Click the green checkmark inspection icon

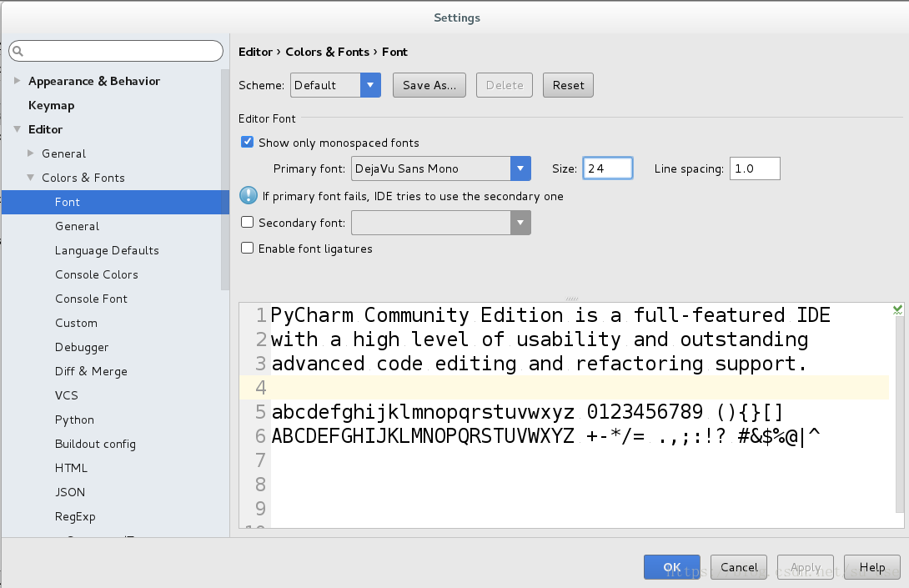point(897,310)
